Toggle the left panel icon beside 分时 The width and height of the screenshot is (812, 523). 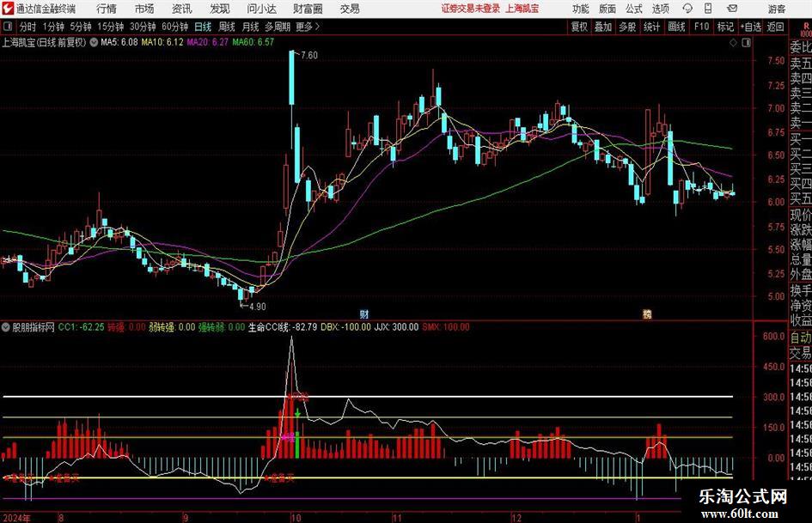click(x=8, y=27)
